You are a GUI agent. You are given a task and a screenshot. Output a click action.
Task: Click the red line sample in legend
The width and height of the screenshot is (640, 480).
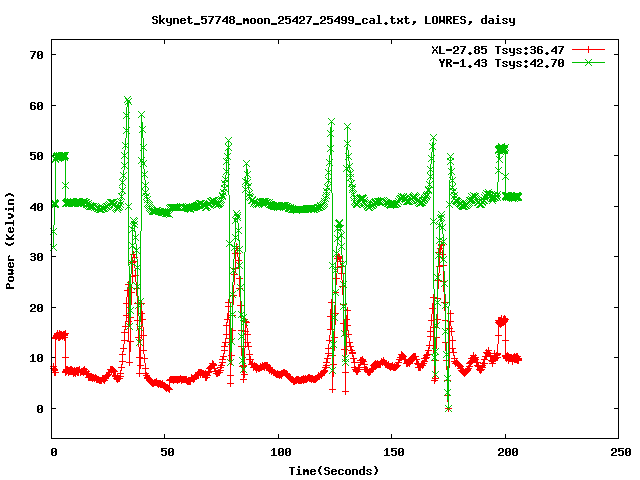588,50
